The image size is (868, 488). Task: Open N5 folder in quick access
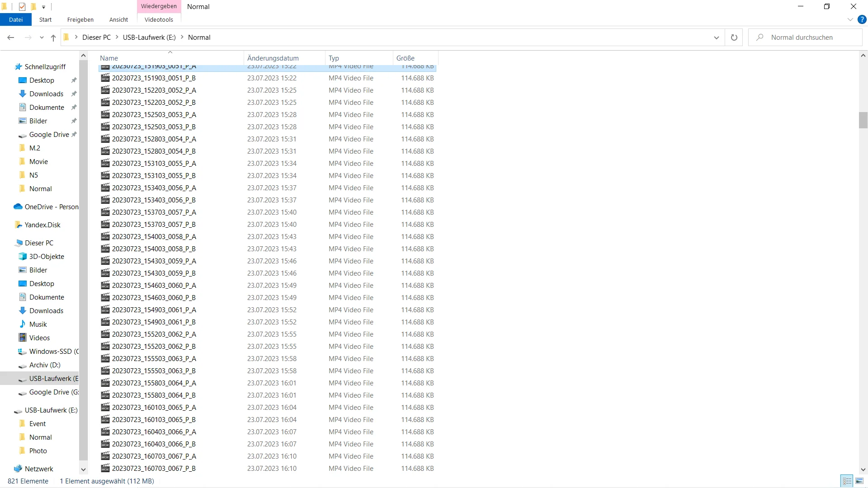coord(28,175)
